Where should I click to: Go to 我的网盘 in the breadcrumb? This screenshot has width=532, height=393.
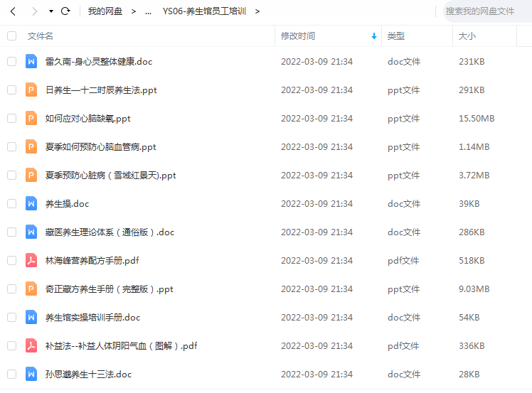pos(105,11)
